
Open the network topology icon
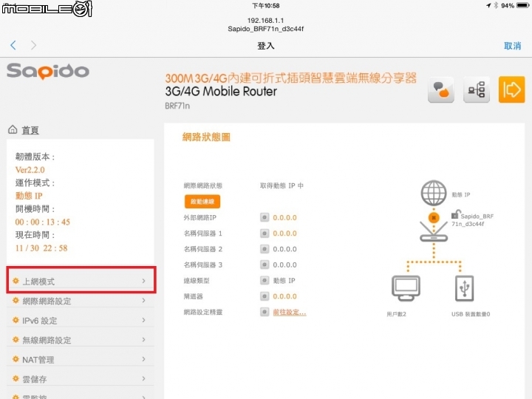(x=477, y=90)
